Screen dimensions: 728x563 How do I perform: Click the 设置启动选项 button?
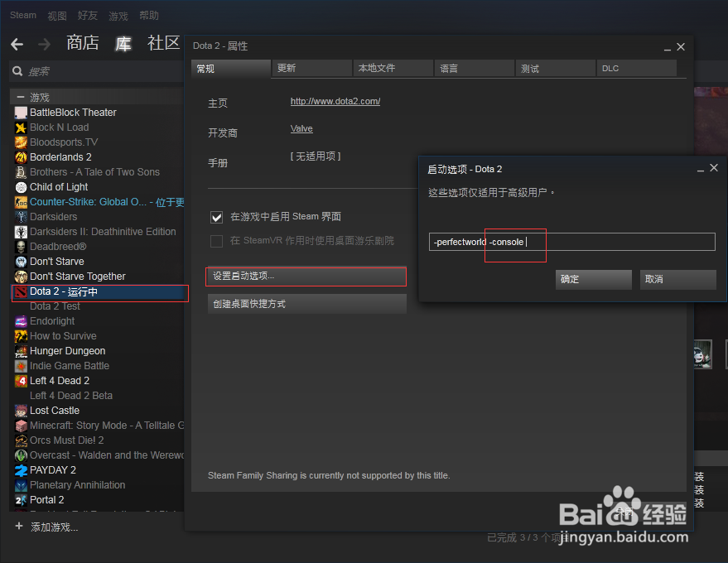tap(306, 277)
